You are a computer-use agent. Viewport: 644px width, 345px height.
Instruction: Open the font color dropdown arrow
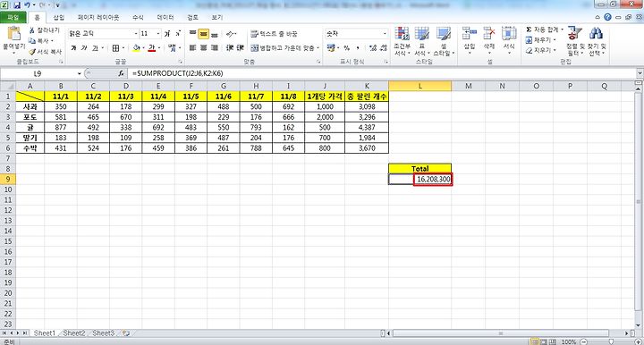[x=159, y=48]
